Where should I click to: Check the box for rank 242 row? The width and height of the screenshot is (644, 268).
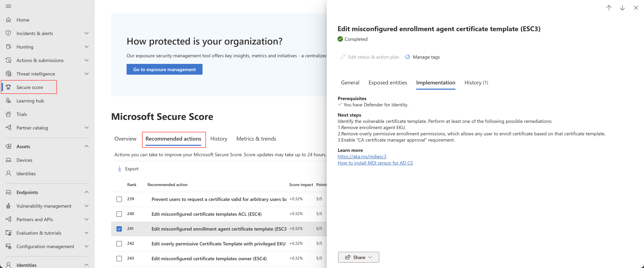119,244
